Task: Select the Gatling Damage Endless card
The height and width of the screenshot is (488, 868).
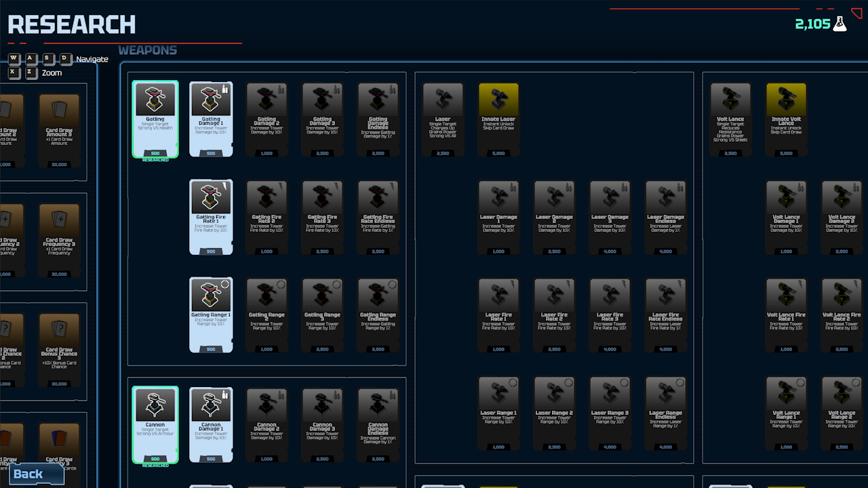Action: (x=378, y=119)
